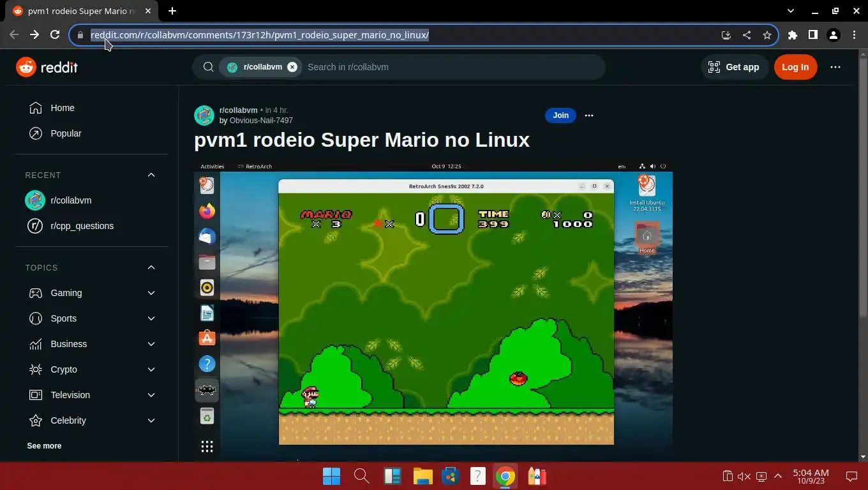Click the install app icon in the address bar

pos(726,35)
